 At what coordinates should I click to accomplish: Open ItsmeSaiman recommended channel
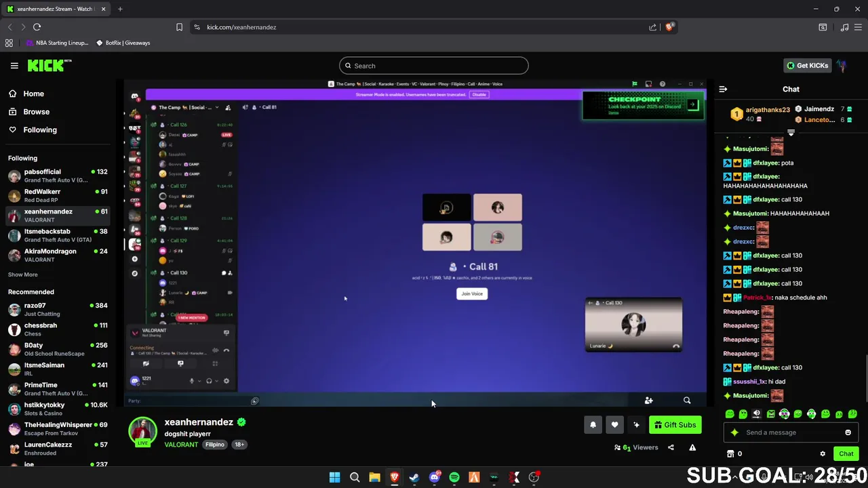pyautogui.click(x=58, y=369)
